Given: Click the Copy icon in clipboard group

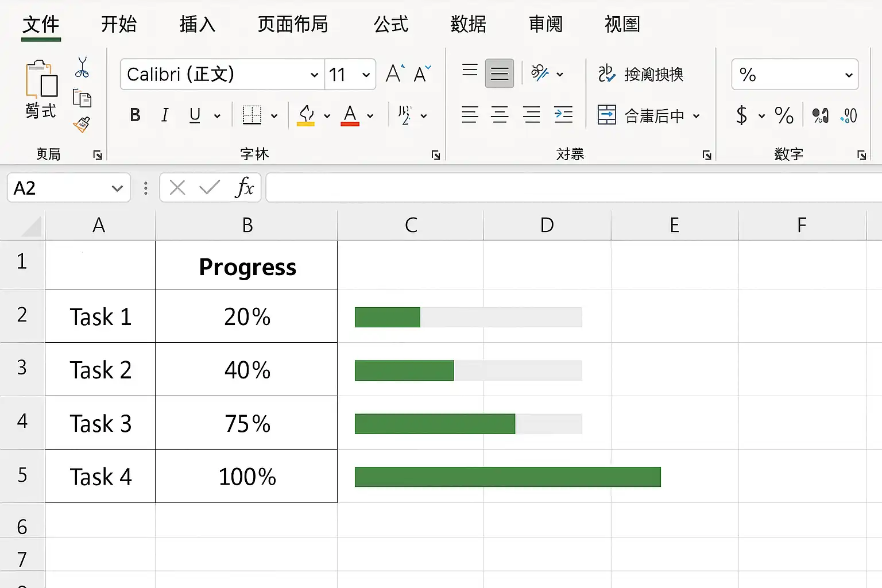Looking at the screenshot, I should (x=82, y=98).
